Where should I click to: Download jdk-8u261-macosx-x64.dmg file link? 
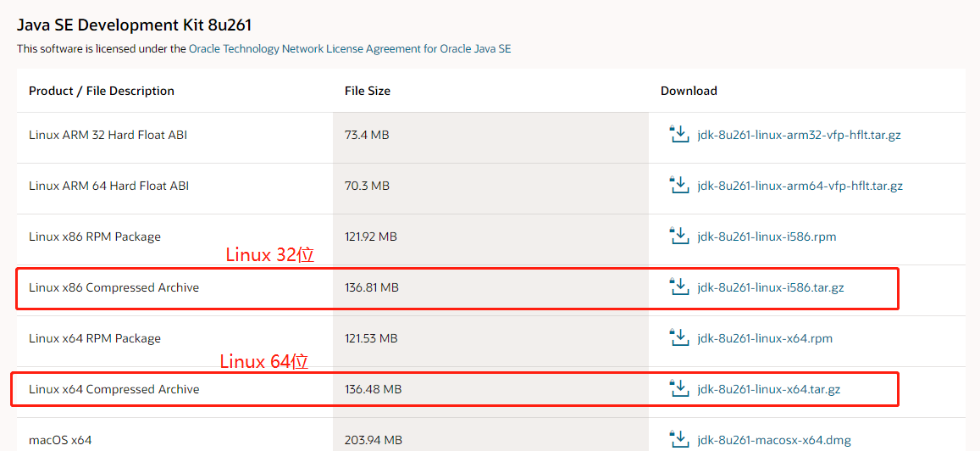pyautogui.click(x=773, y=440)
